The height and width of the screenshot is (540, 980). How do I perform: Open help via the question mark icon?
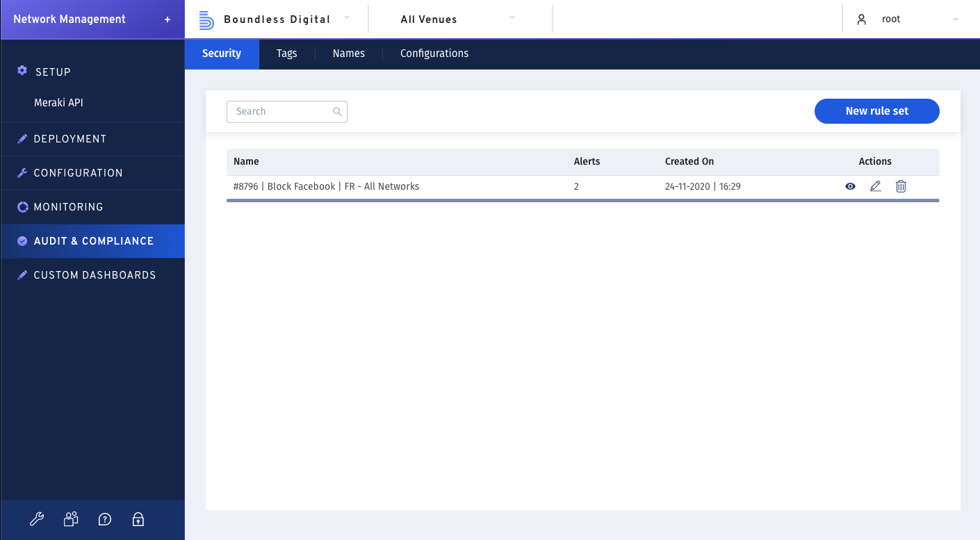tap(105, 519)
